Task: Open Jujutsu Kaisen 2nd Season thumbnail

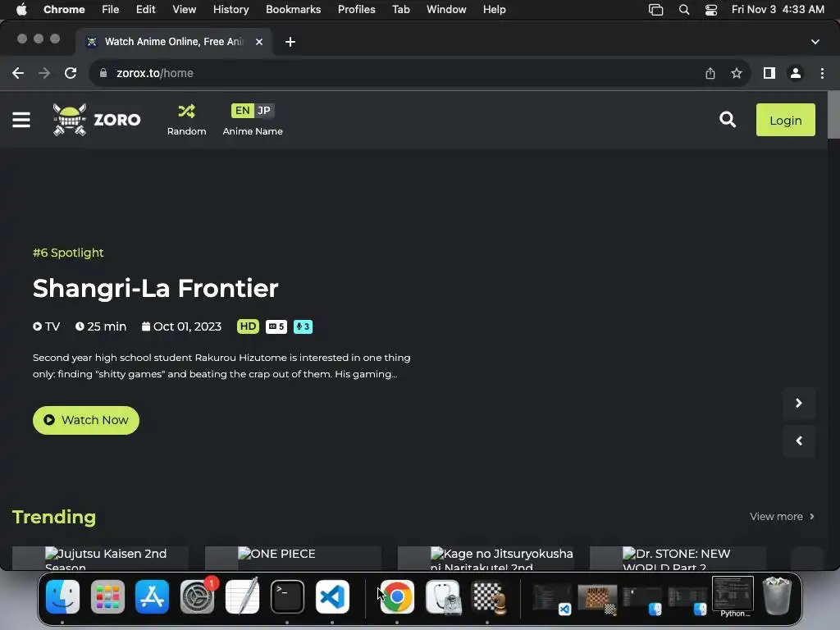Action: click(100, 558)
